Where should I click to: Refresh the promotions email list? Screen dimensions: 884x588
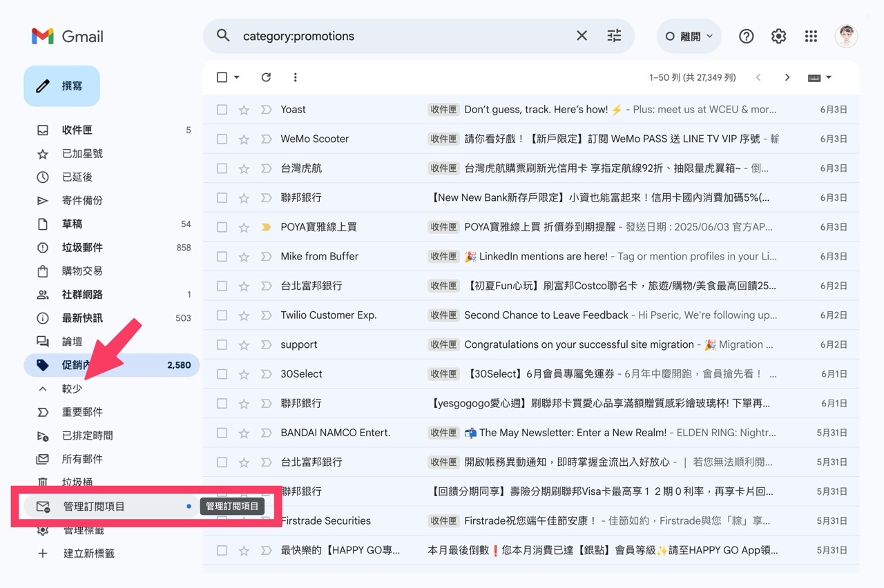point(266,77)
